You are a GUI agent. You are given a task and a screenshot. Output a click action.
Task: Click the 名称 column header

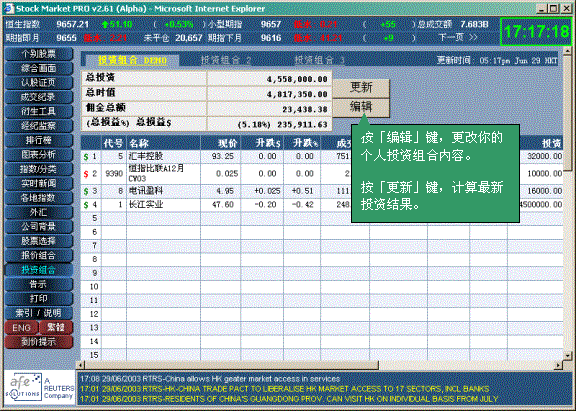tap(139, 143)
